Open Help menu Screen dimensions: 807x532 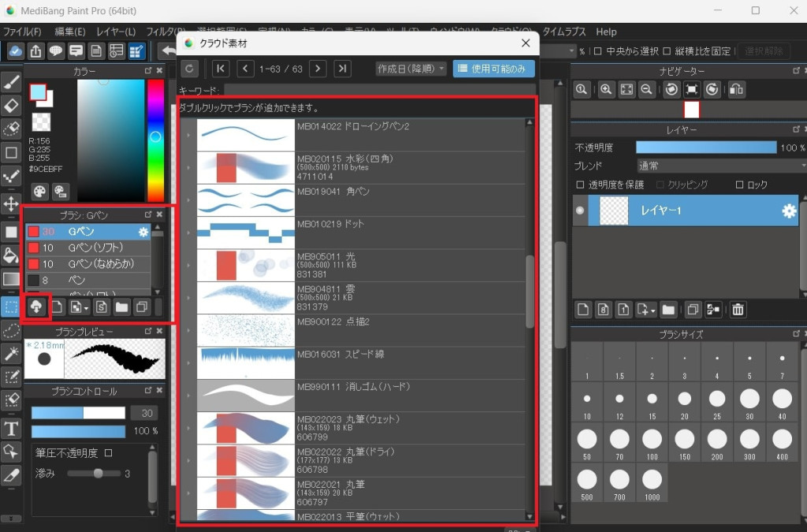606,32
